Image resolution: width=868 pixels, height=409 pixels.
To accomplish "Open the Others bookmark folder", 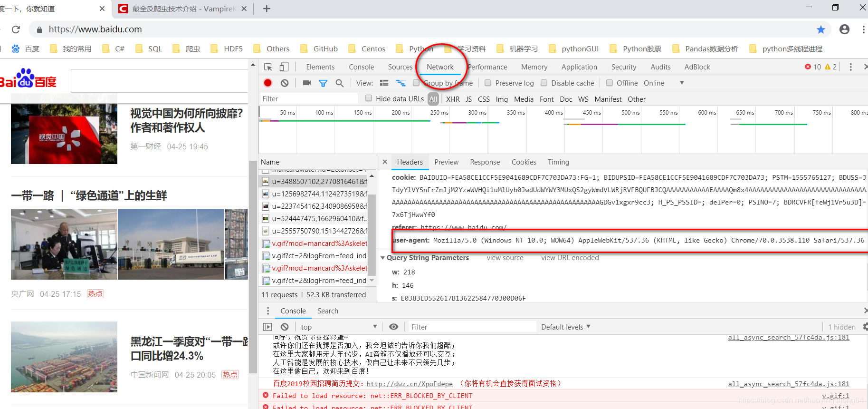I will pyautogui.click(x=271, y=49).
